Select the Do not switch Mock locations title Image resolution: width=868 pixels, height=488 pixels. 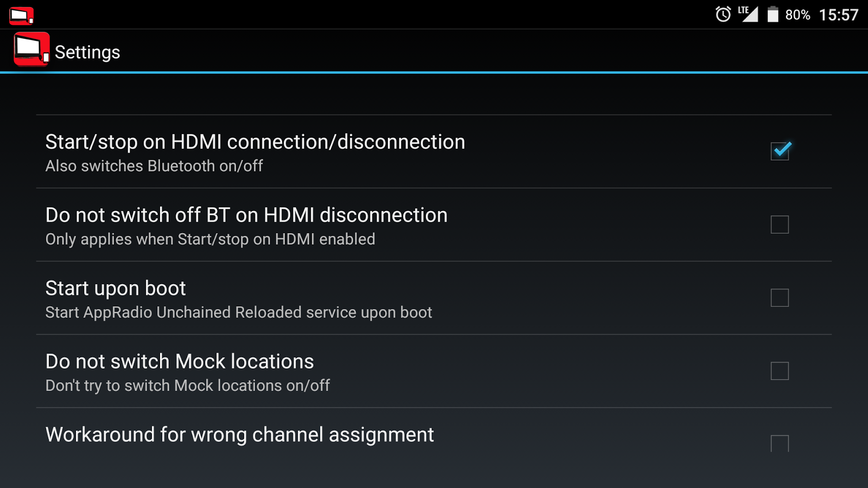point(180,362)
